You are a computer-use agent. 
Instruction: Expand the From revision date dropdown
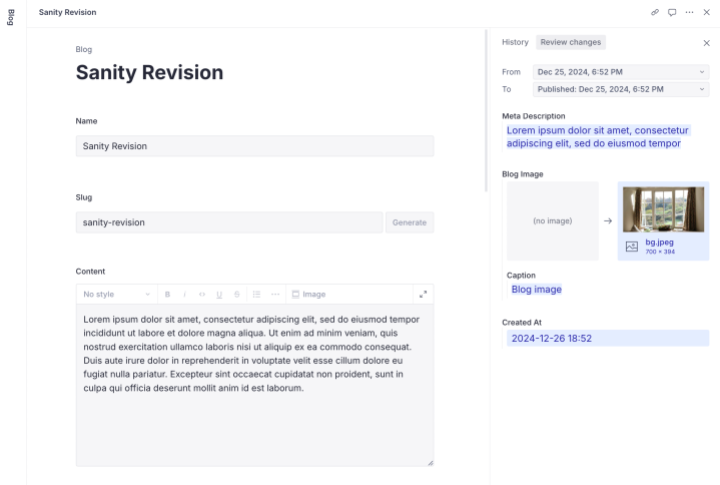620,72
